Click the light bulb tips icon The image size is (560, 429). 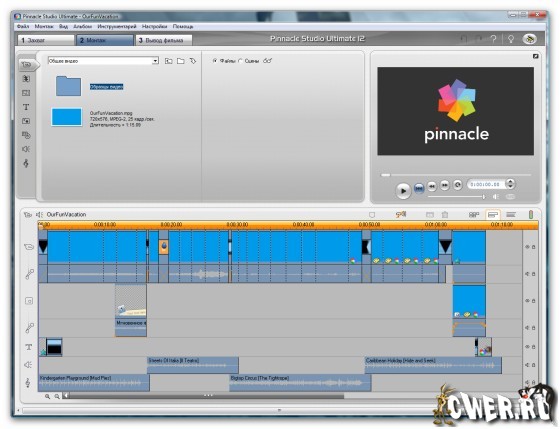pyautogui.click(x=511, y=39)
